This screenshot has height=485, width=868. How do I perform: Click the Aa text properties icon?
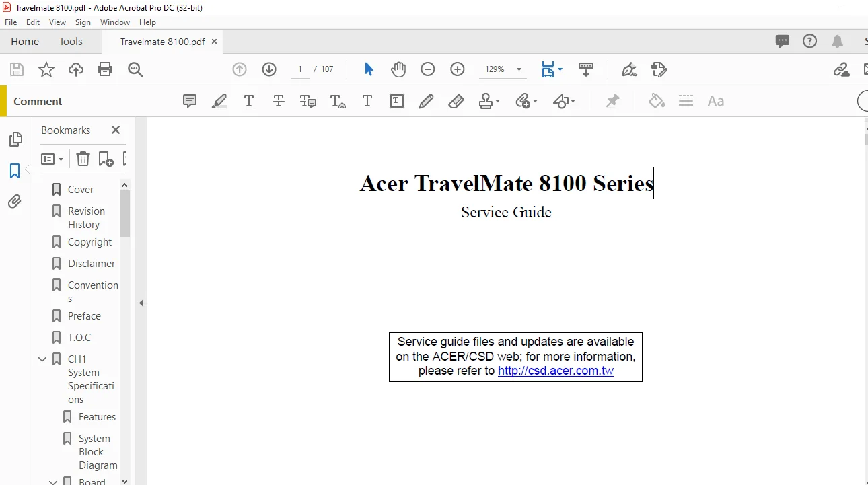(716, 101)
